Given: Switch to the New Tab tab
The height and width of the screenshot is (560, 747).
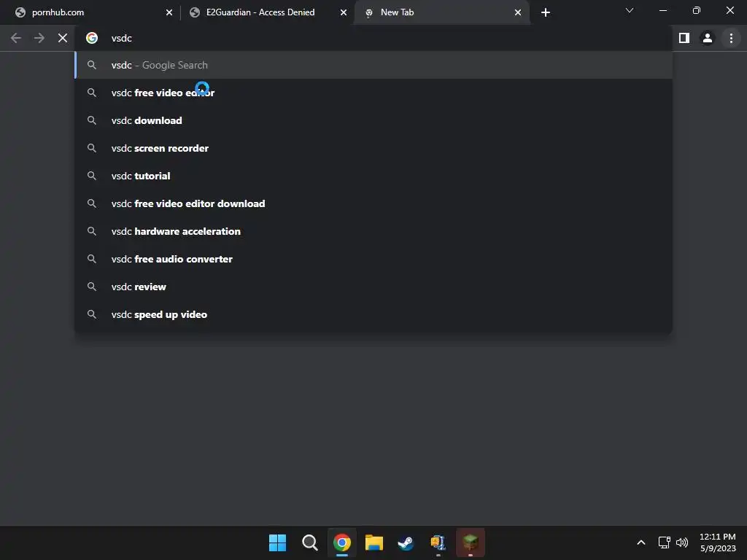Looking at the screenshot, I should [x=441, y=12].
